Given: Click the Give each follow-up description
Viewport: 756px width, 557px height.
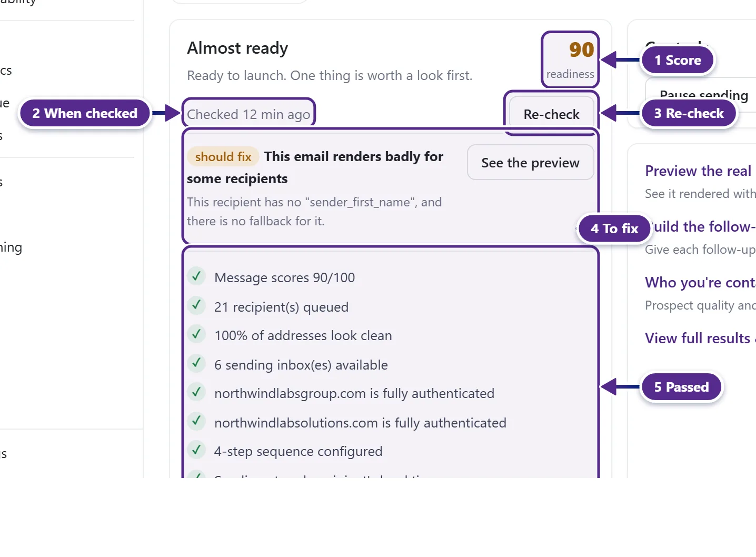Looking at the screenshot, I should point(701,250).
